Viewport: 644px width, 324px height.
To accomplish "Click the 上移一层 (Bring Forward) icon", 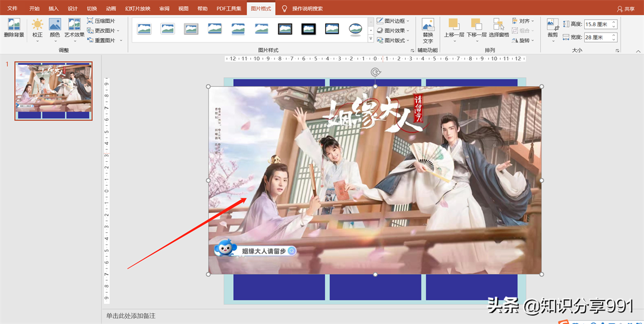I will (453, 25).
